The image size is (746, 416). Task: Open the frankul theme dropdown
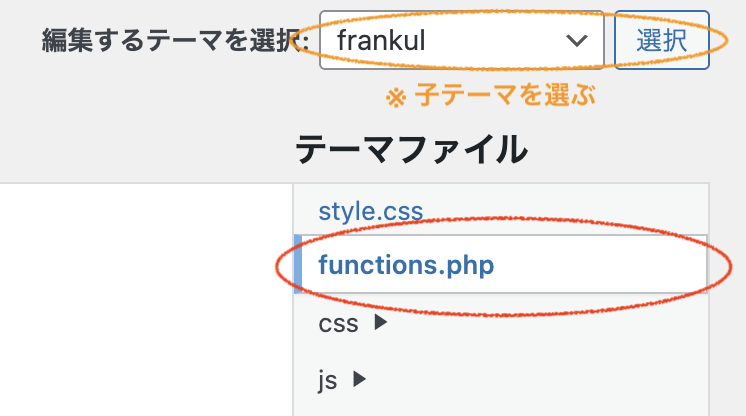pos(461,40)
